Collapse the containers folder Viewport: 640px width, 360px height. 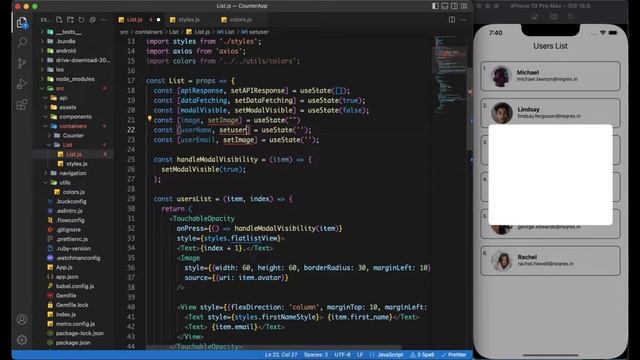[x=72, y=126]
